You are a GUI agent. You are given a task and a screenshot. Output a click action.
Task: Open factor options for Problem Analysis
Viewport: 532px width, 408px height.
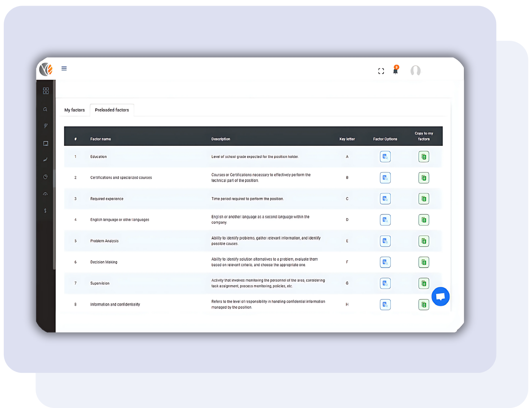(385, 241)
